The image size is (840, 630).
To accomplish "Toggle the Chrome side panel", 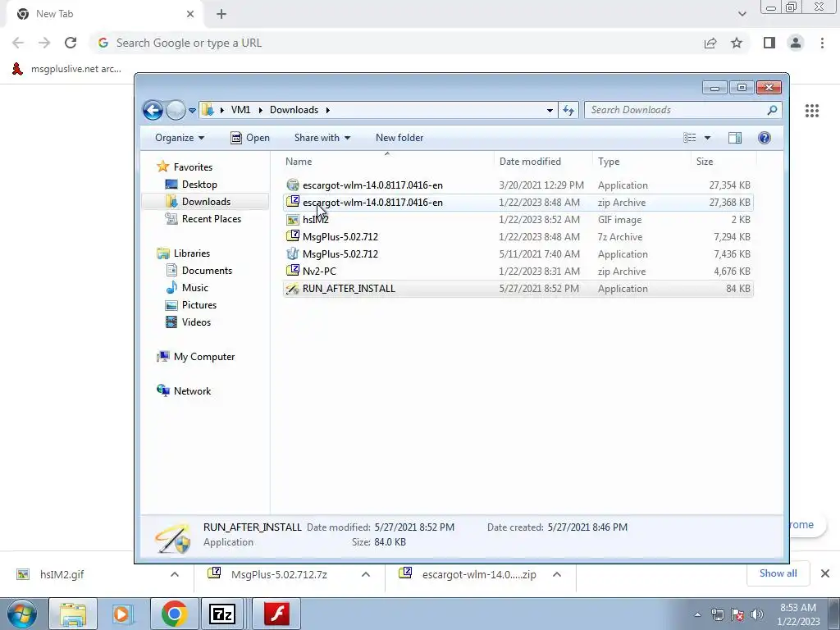I will click(x=769, y=43).
